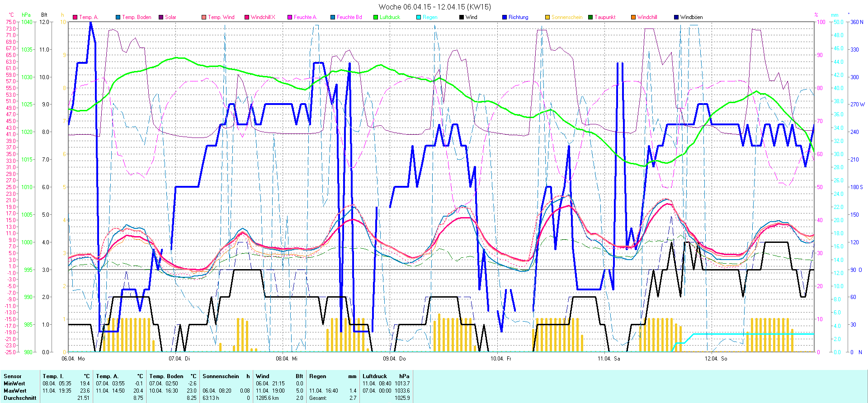868x403 pixels.
Task: Click the Feuchte A. legend label
Action: (305, 17)
